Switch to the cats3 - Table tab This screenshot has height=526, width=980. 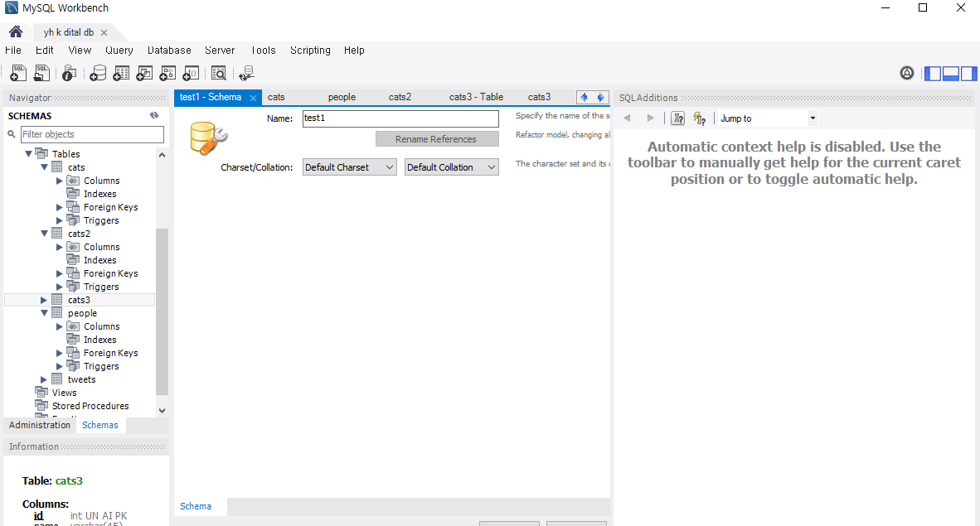pos(476,97)
